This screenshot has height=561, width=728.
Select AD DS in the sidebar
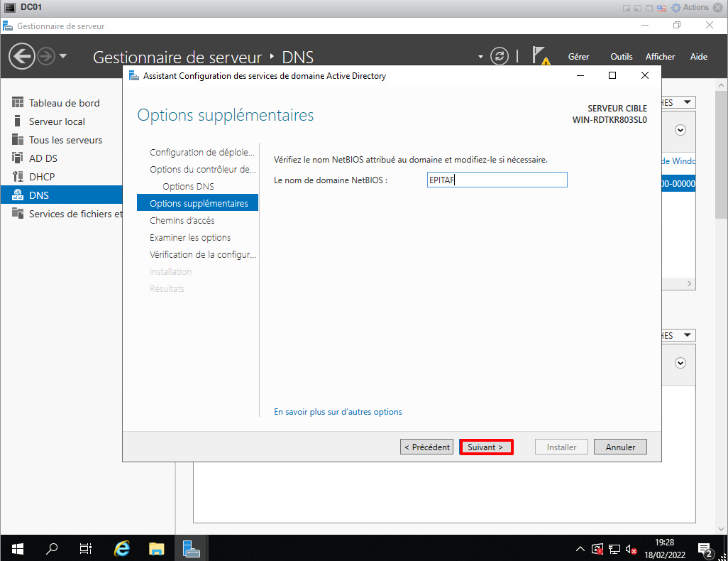click(43, 158)
